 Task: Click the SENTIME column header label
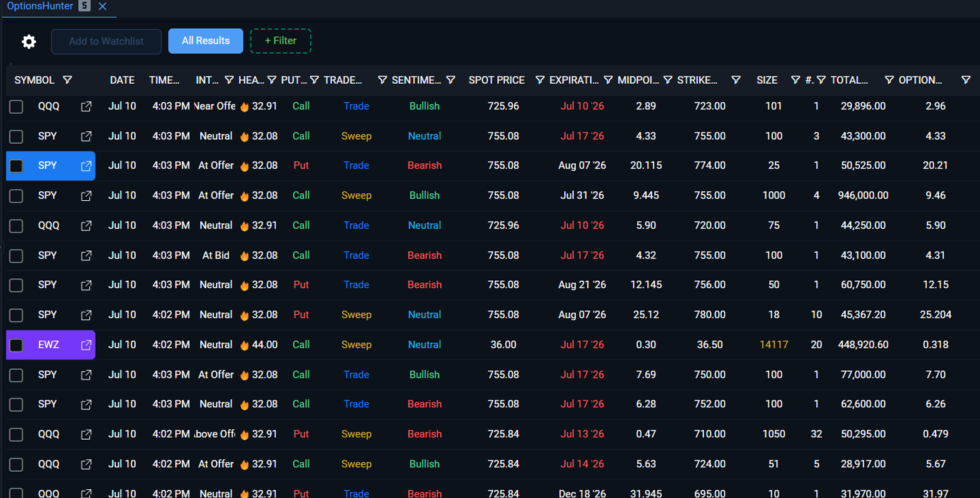[417, 80]
